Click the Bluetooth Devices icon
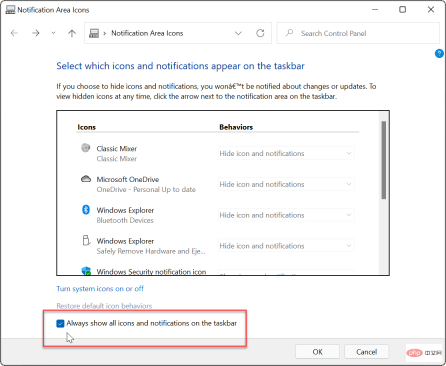The width and height of the screenshot is (446, 366). 86,210
